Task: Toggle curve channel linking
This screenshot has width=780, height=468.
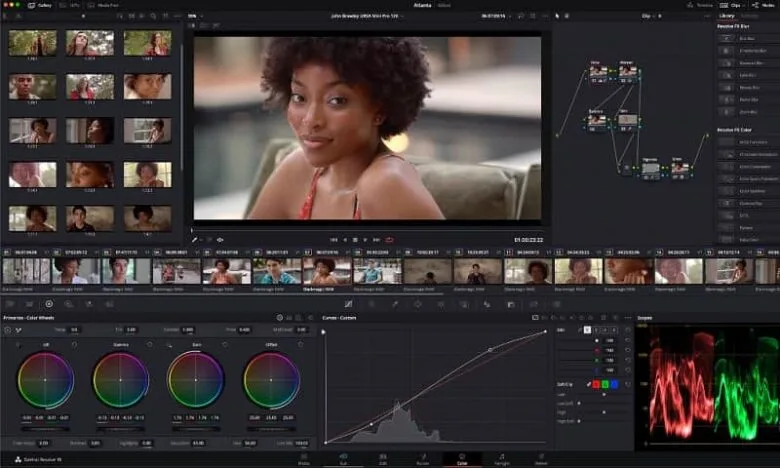Action: click(x=580, y=330)
